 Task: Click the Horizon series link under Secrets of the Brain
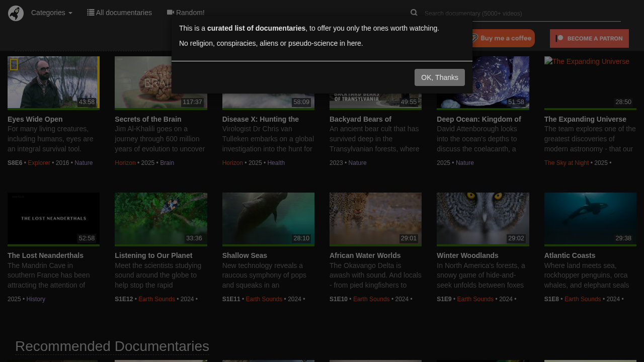(125, 163)
